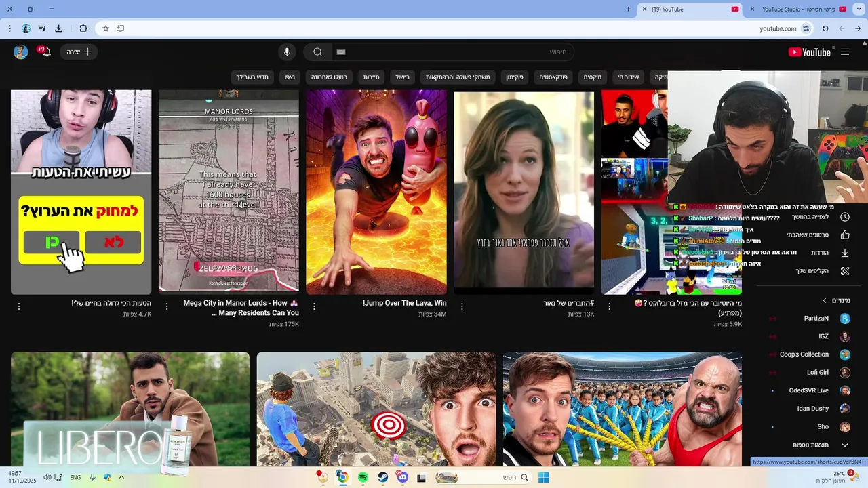Open the Manor Lords short thumbnail
Viewport: 868px width, 488px height.
[x=229, y=192]
